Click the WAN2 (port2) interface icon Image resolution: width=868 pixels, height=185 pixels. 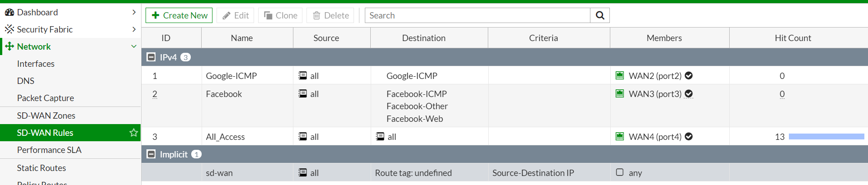tap(620, 75)
